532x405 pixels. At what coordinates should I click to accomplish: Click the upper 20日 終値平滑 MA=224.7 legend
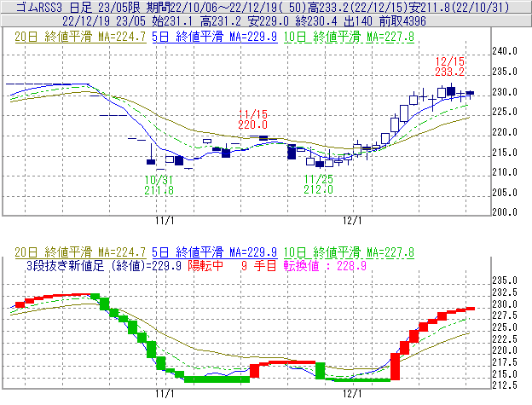80,37
